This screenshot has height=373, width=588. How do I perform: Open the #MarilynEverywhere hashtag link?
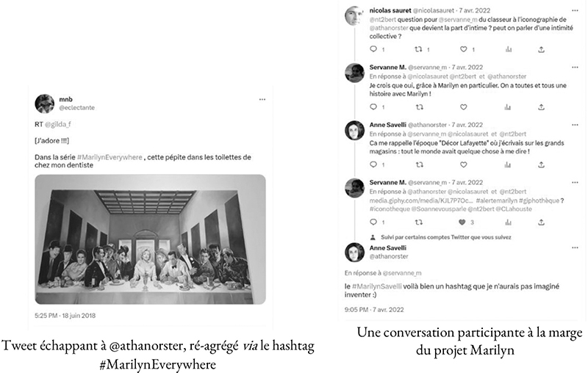(x=110, y=157)
